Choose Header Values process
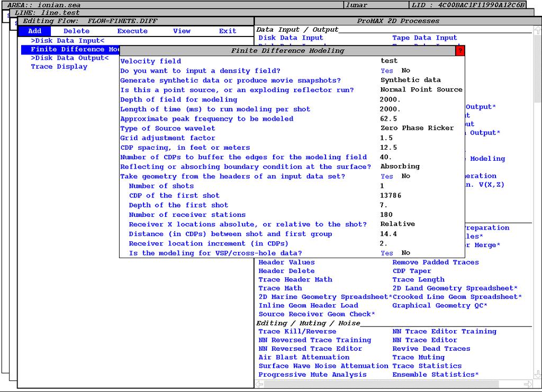The width and height of the screenshot is (542, 392). 286,262
